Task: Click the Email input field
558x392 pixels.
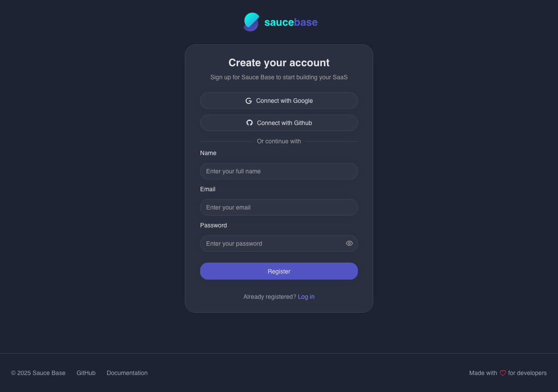Action: (279, 207)
